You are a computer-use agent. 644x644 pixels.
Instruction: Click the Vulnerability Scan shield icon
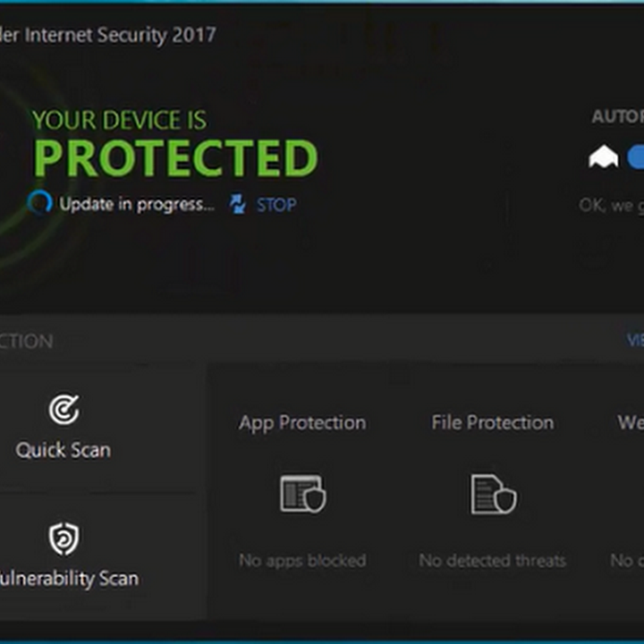[x=64, y=538]
